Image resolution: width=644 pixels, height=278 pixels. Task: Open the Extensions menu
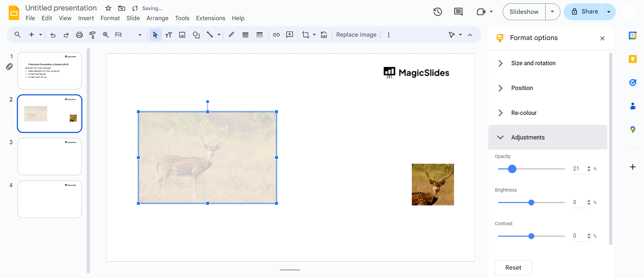211,18
